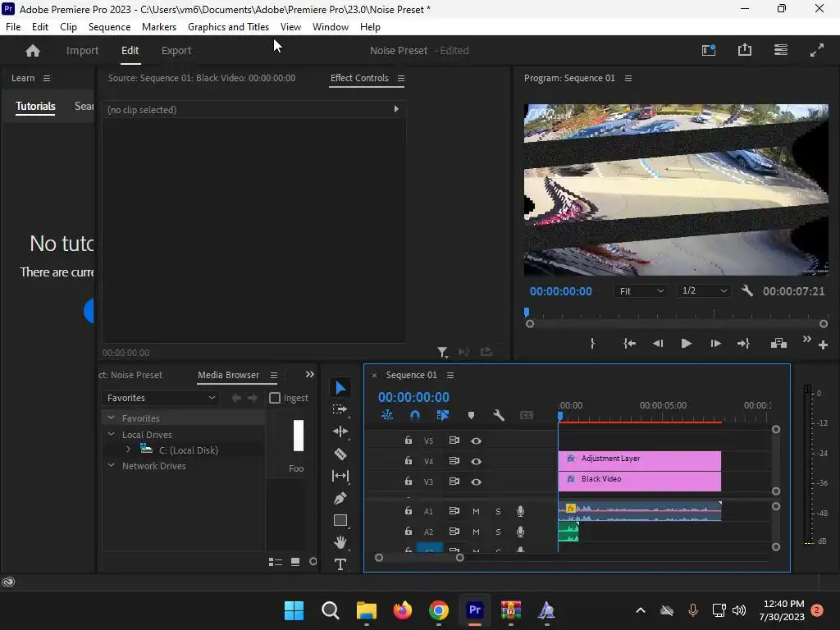840x630 pixels.
Task: Select the Slip tool
Action: [x=340, y=476]
